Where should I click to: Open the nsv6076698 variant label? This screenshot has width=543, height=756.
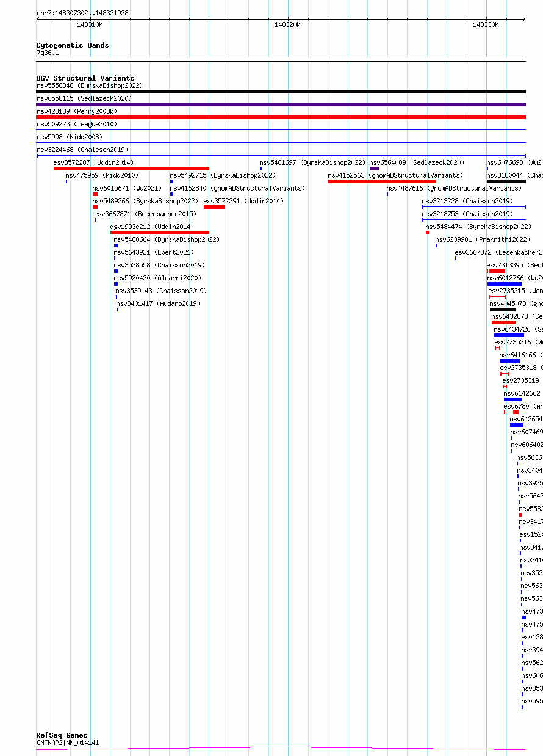coord(514,162)
